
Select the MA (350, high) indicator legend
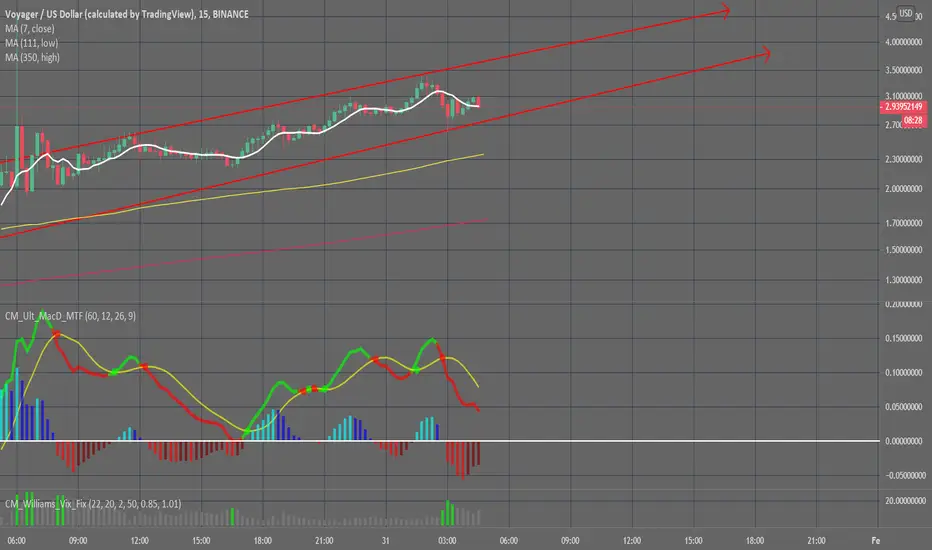[x=32, y=57]
